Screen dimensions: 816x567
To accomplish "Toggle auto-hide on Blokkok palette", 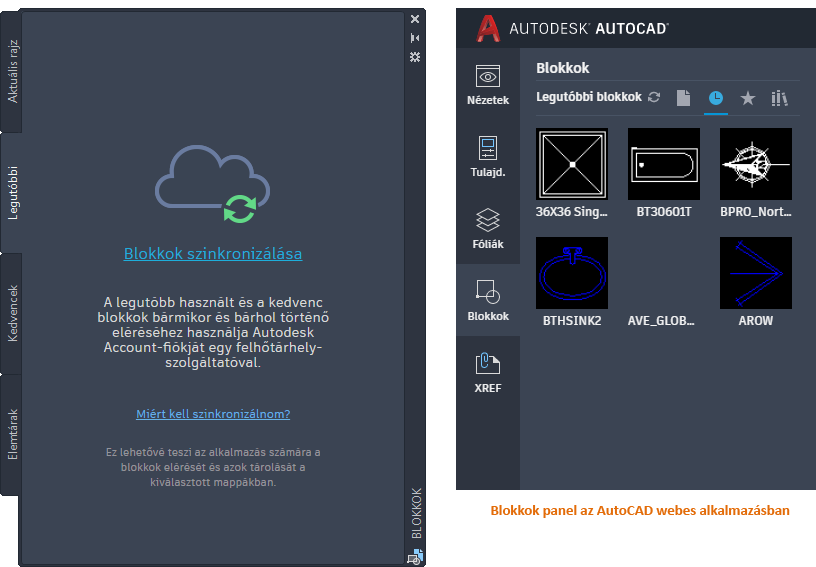I will click(415, 38).
